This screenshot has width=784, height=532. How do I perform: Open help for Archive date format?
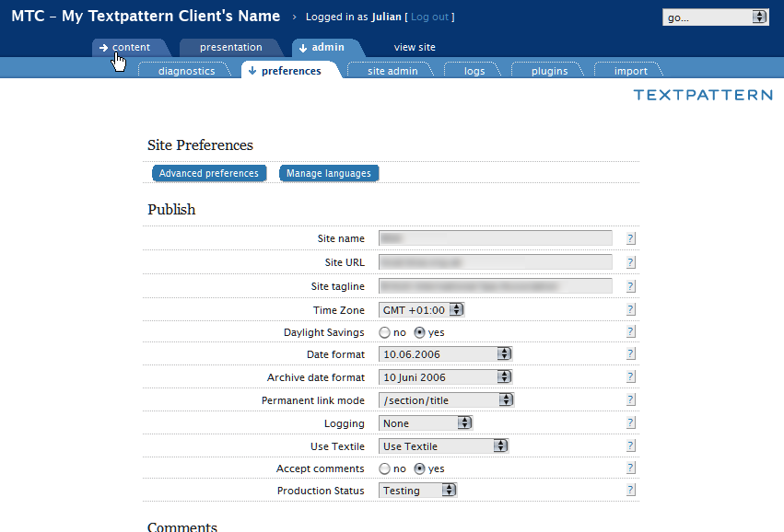coord(630,376)
